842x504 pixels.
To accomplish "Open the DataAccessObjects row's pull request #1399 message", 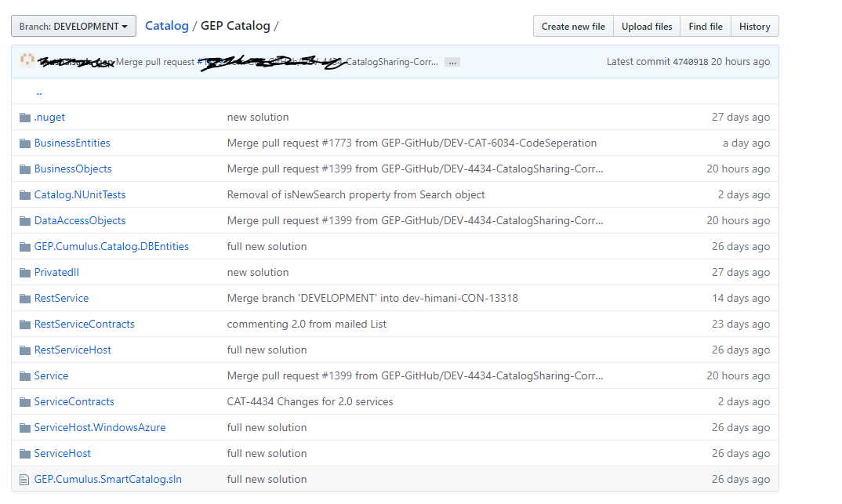I will (x=415, y=220).
